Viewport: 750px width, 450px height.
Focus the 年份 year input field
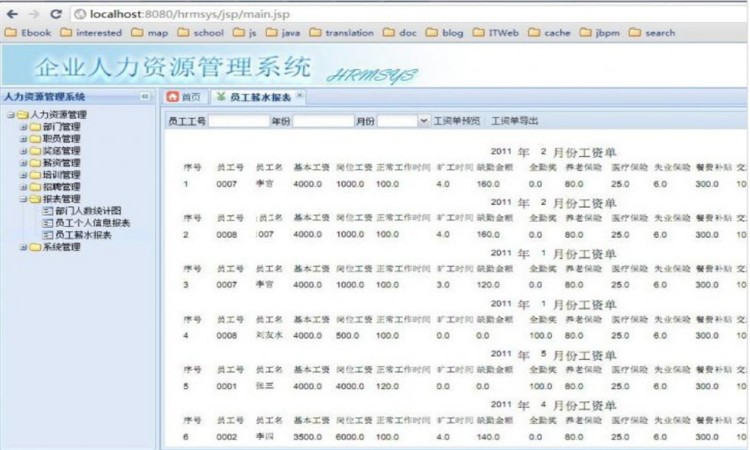pyautogui.click(x=323, y=121)
